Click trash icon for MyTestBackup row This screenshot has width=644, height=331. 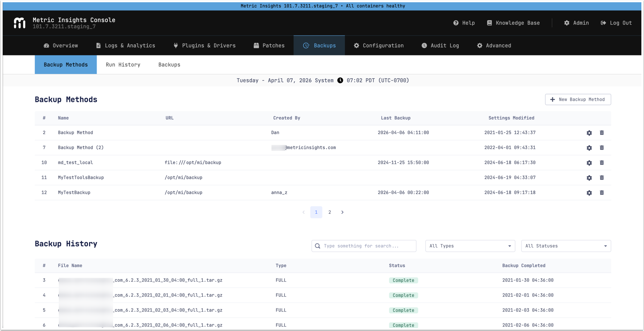602,193
